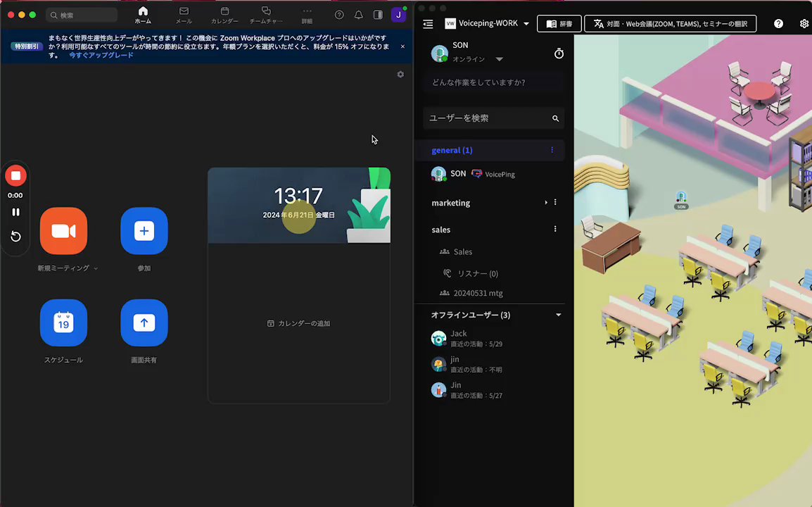Click the user search magnifier icon
The height and width of the screenshot is (507, 812).
click(x=556, y=119)
